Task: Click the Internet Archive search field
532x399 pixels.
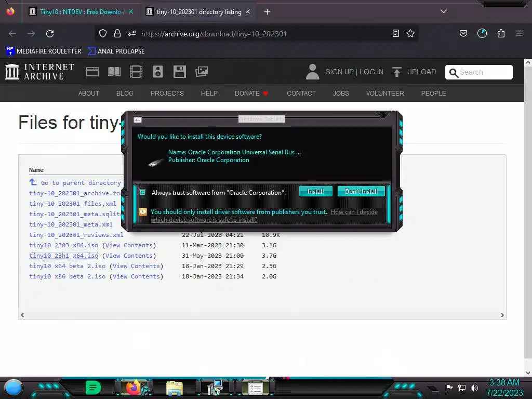Action: pos(478,72)
